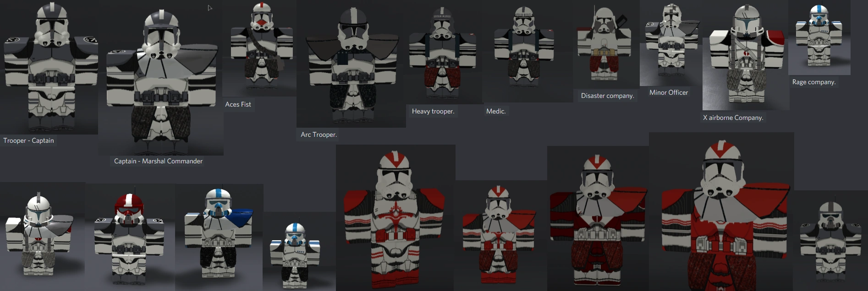Click the 'Medic.' caption
This screenshot has width=868, height=291.
(496, 111)
